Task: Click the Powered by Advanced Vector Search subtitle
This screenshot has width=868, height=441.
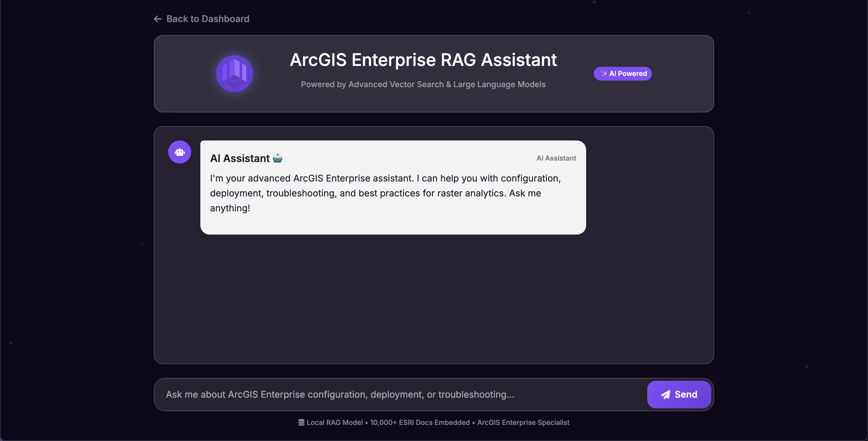Action: 423,84
